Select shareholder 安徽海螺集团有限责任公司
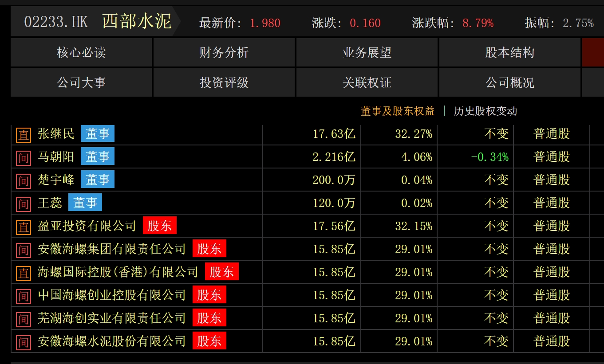Screen dimensions: 604x364 pyautogui.click(x=112, y=249)
